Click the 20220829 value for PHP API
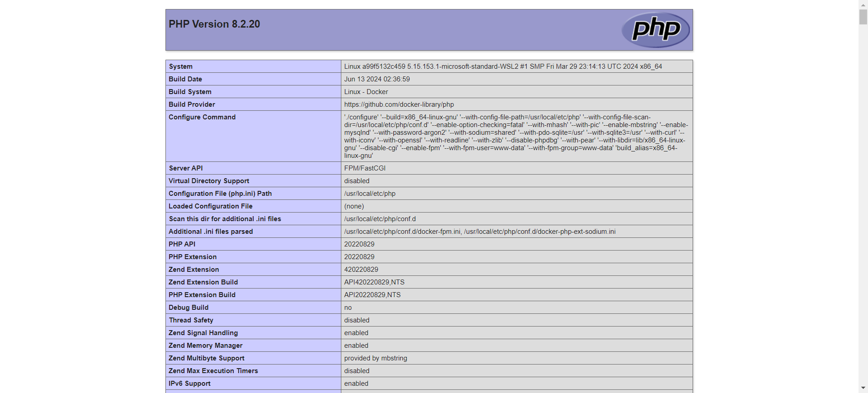 click(359, 244)
